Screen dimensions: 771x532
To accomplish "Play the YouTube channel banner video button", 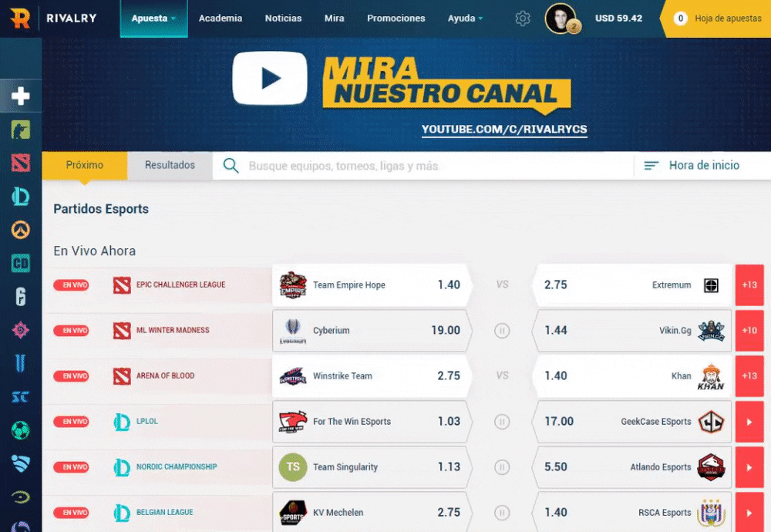I will tap(270, 78).
